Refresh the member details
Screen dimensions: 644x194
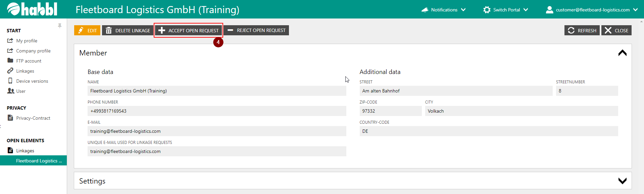(582, 30)
